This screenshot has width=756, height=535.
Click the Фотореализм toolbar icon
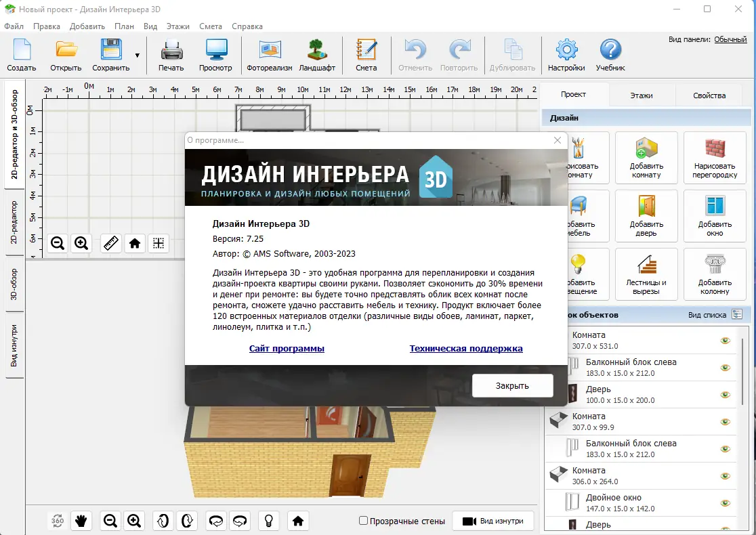click(269, 55)
